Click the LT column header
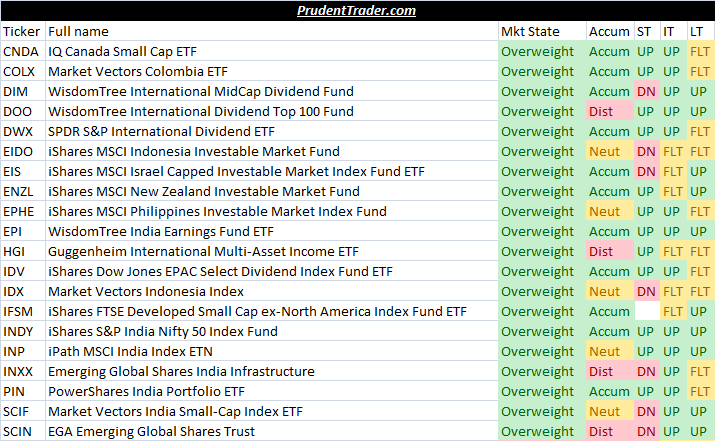The image size is (715, 444). point(700,31)
